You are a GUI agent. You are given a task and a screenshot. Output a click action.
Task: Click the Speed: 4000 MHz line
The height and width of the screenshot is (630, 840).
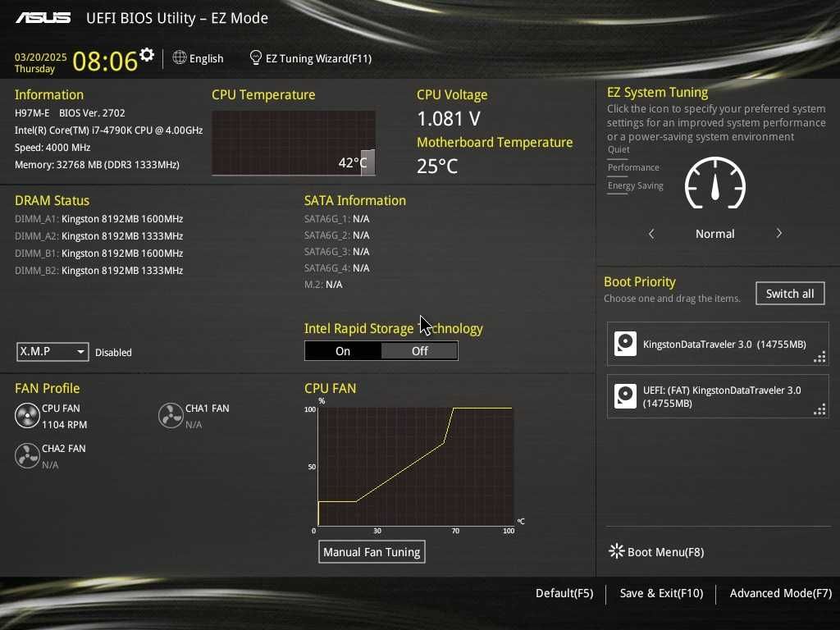[x=52, y=148]
